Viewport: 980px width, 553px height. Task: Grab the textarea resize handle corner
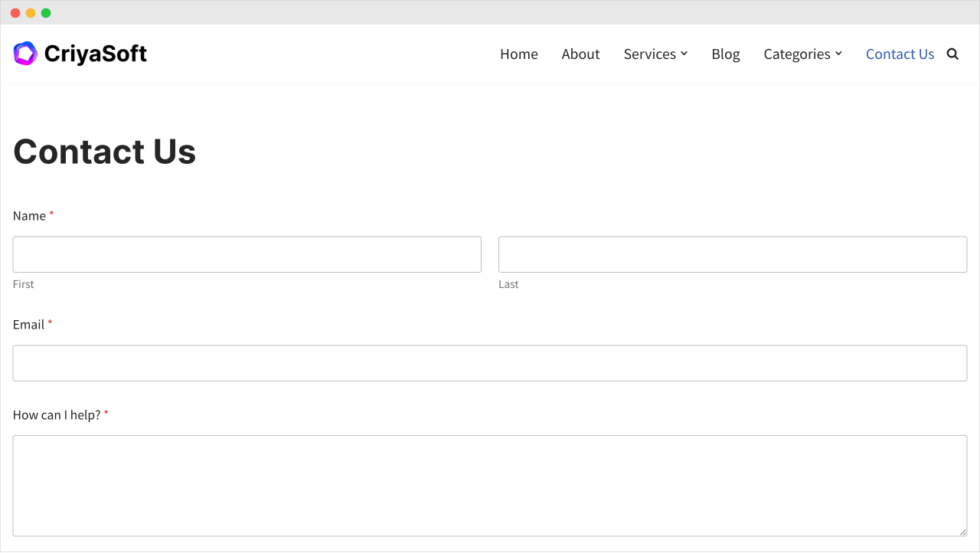click(x=962, y=532)
